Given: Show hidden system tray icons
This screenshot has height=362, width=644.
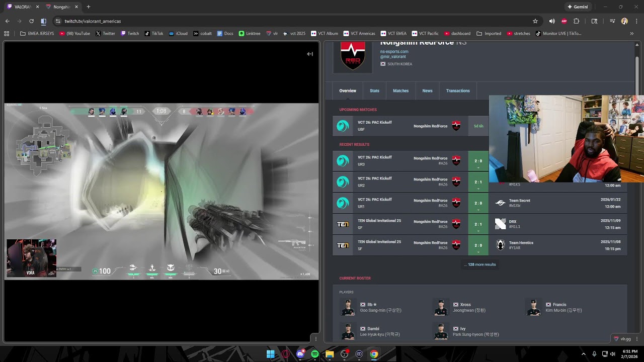Looking at the screenshot, I should click(x=584, y=354).
